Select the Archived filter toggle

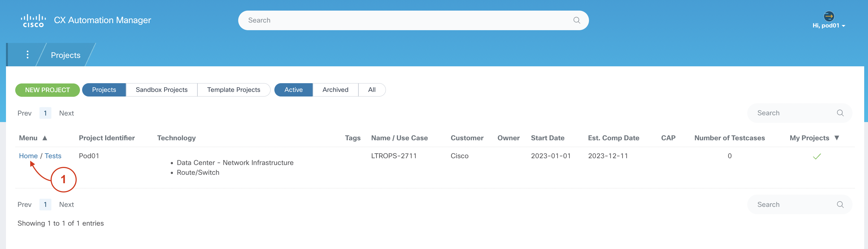[x=335, y=90]
